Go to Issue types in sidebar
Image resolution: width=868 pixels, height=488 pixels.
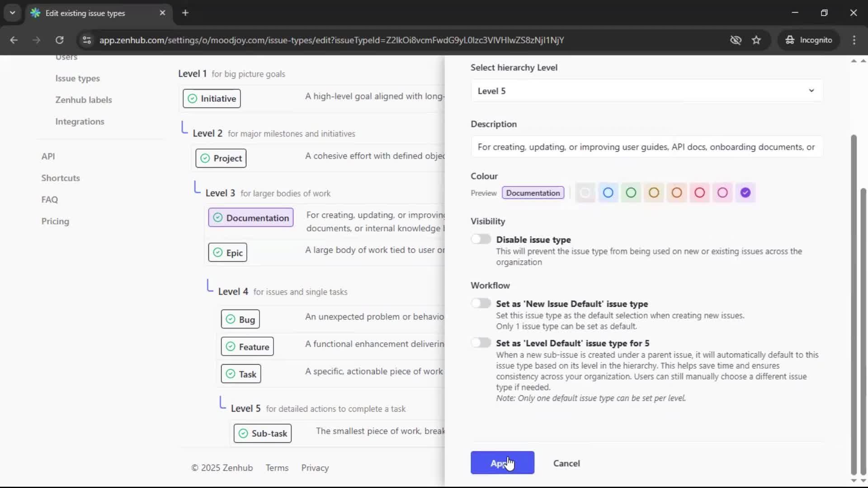click(x=77, y=78)
